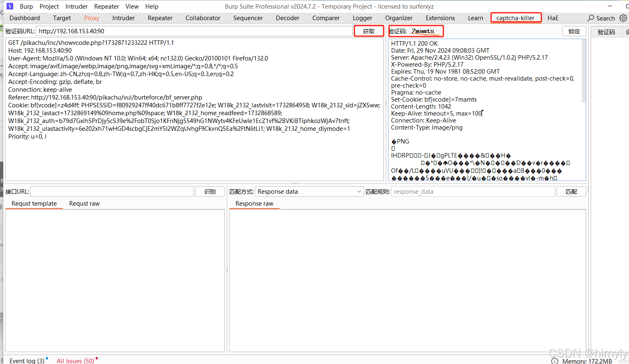Screen dimensions: 629x364
Task: Click the Referer header line in request
Action: pos(105,97)
